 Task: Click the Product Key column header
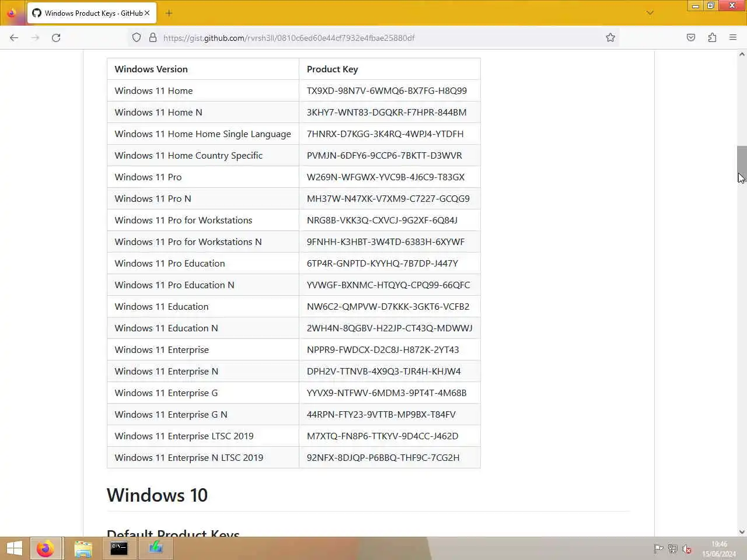tap(390, 69)
